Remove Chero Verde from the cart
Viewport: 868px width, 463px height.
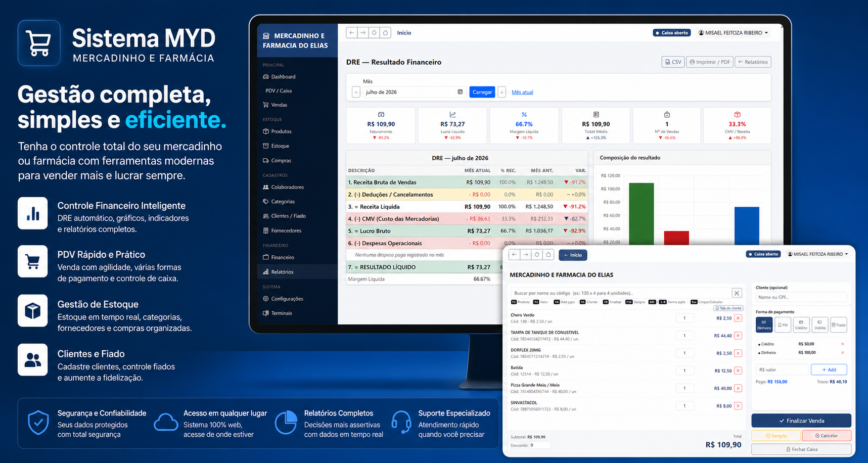(x=738, y=318)
